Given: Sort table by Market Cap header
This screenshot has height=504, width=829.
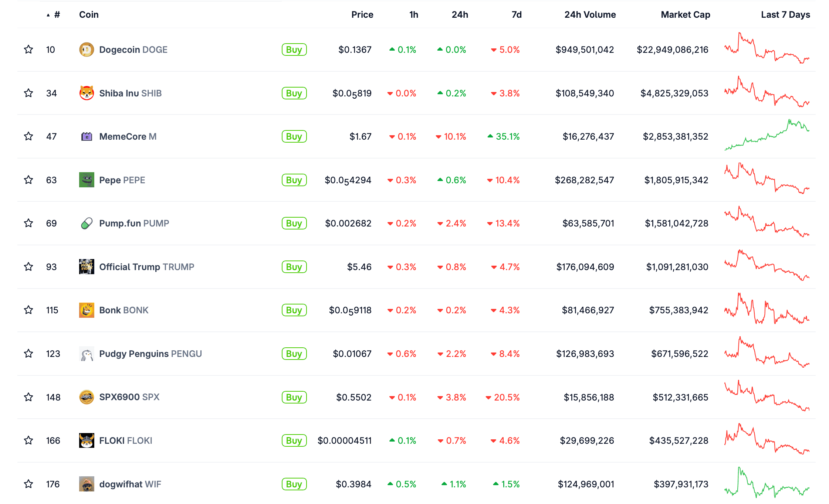Looking at the screenshot, I should coord(685,15).
